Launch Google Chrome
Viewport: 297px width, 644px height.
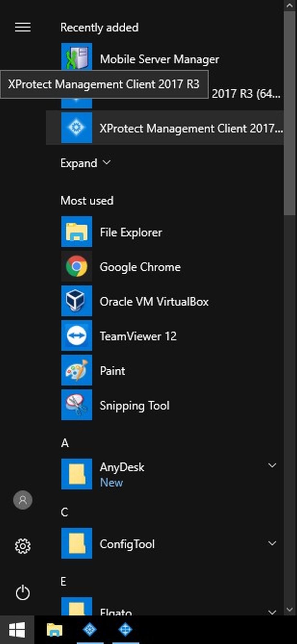pos(165,266)
